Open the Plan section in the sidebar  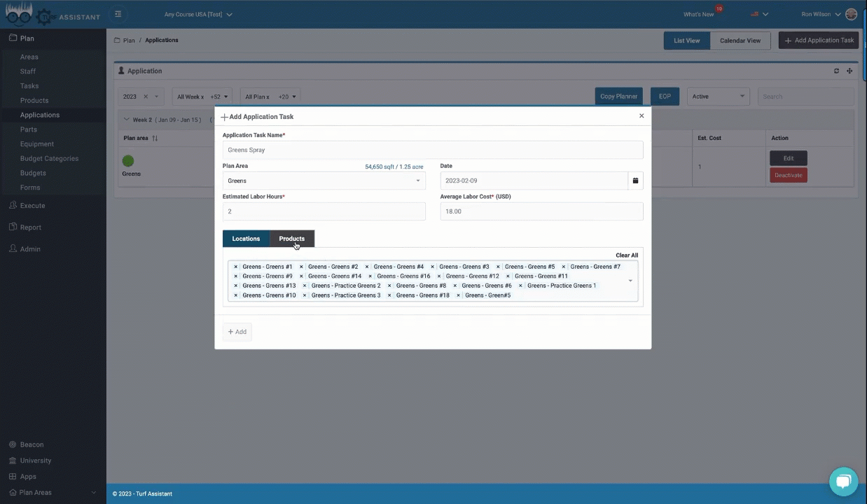point(27,38)
